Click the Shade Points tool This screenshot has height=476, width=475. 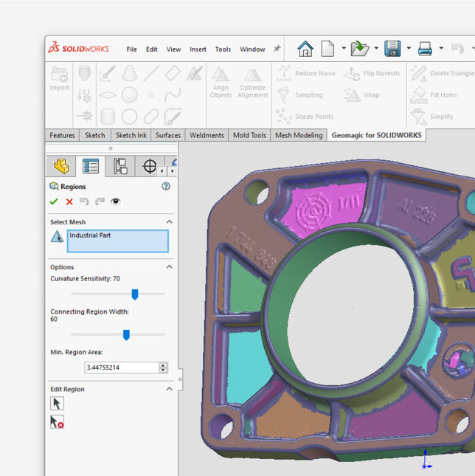coord(305,117)
